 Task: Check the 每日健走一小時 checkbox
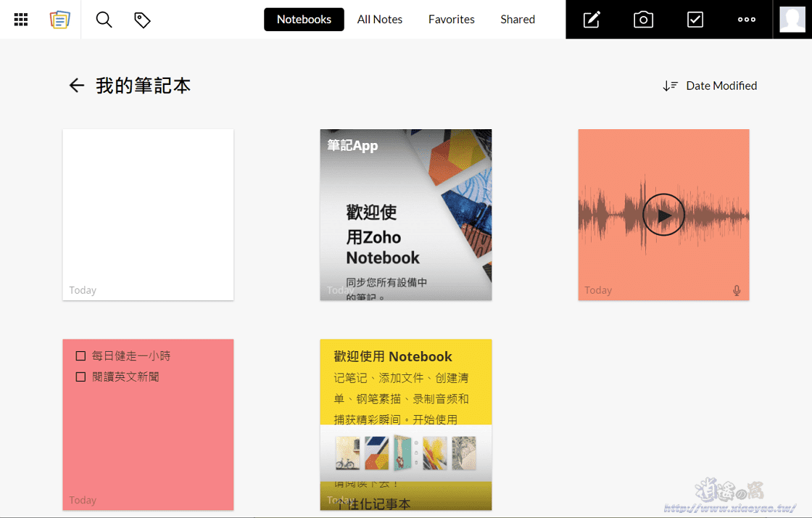click(x=80, y=356)
